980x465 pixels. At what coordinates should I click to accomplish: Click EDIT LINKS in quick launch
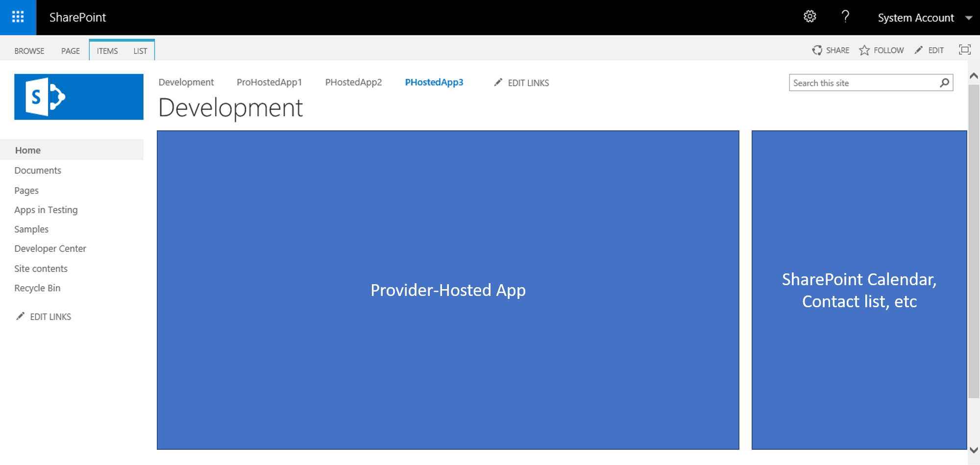(44, 317)
